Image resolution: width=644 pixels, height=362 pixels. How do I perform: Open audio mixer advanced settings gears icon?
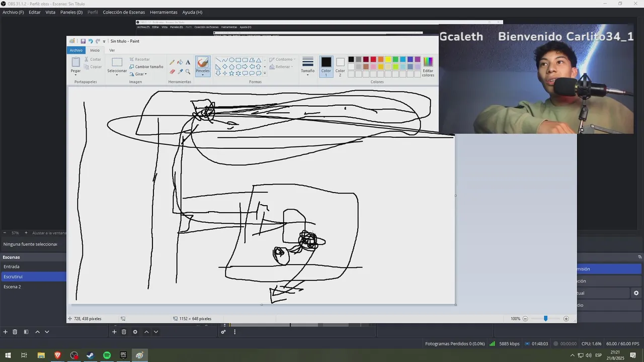[x=223, y=332]
